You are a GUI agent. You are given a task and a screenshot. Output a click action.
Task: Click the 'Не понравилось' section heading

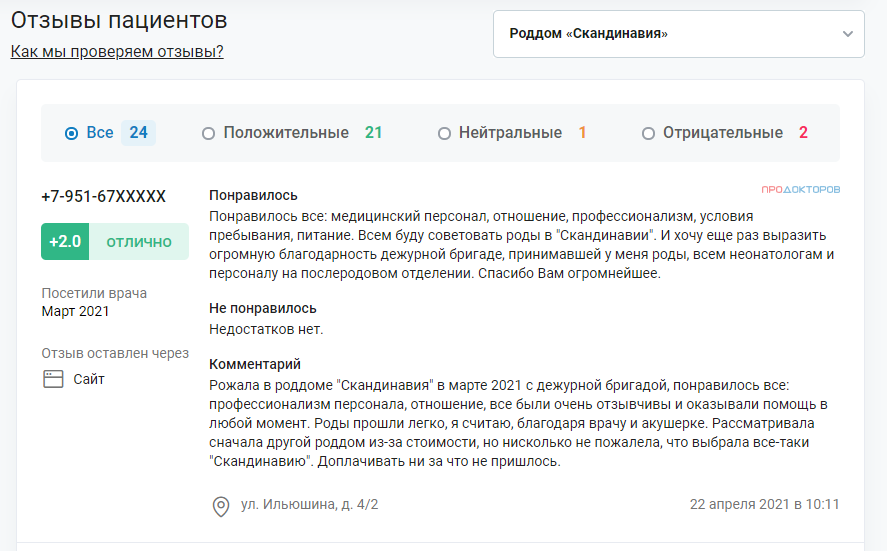pyautogui.click(x=262, y=308)
